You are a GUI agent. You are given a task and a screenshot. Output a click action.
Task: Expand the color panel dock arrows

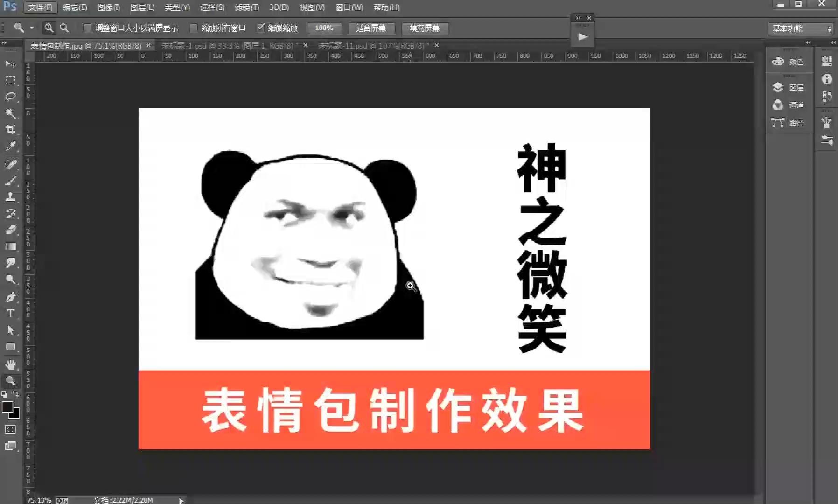click(808, 42)
